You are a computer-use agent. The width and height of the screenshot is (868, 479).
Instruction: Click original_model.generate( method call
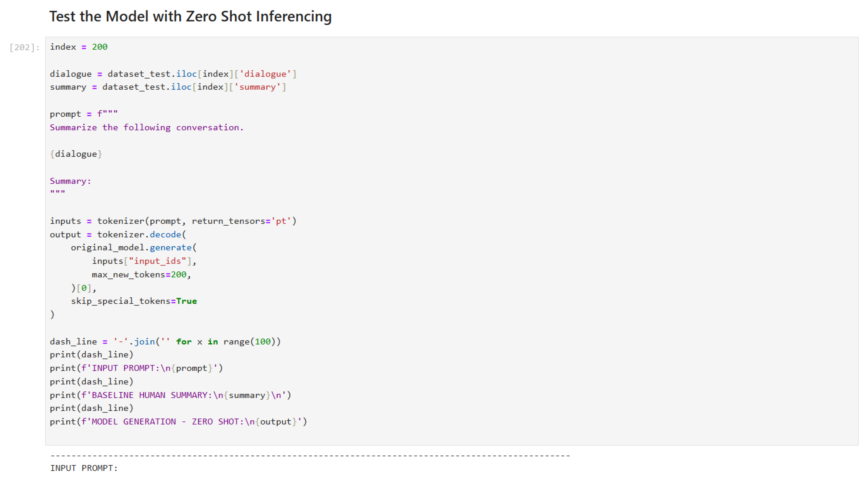(x=133, y=248)
